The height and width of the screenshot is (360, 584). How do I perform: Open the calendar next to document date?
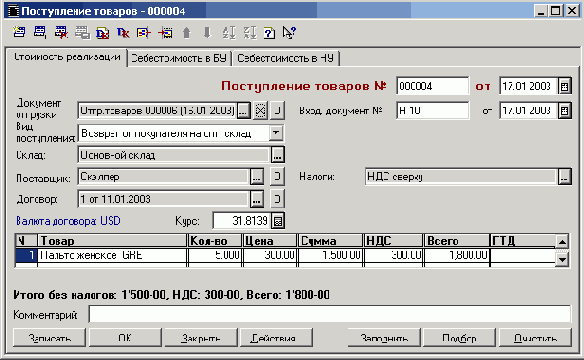point(565,86)
